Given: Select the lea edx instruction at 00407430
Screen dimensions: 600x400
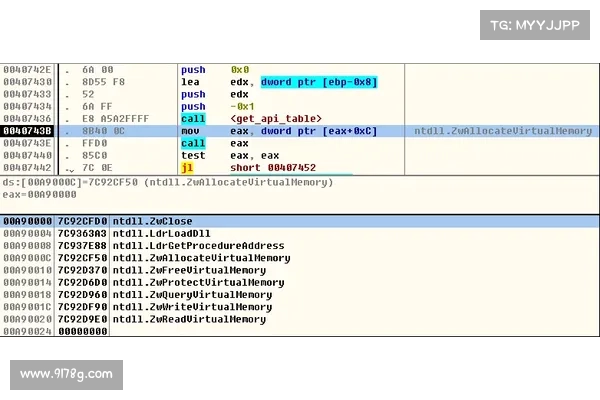Looking at the screenshot, I should pyautogui.click(x=300, y=82).
